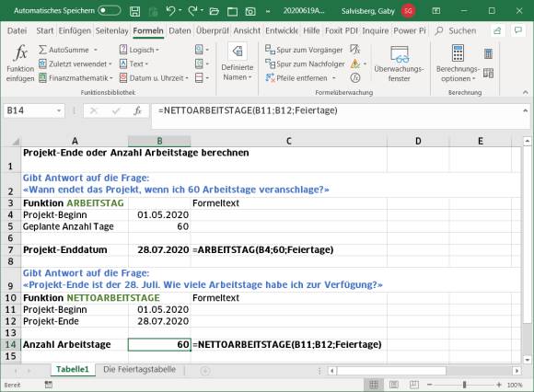Screen dimensions: 534x392
Task: Open error checking dropdown arrow
Action: [365, 63]
